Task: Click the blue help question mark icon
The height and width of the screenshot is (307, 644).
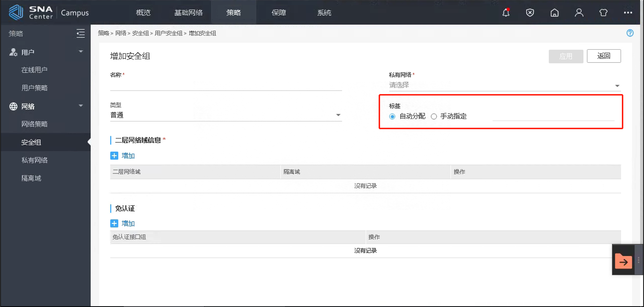Action: 630,33
